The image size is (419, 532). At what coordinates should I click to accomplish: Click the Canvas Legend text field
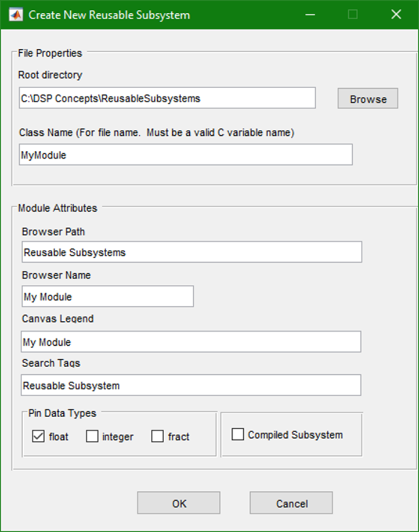coord(190,342)
